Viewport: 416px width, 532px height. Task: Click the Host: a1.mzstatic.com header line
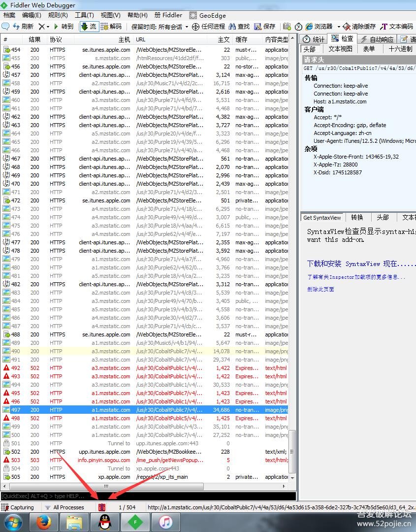(x=340, y=101)
